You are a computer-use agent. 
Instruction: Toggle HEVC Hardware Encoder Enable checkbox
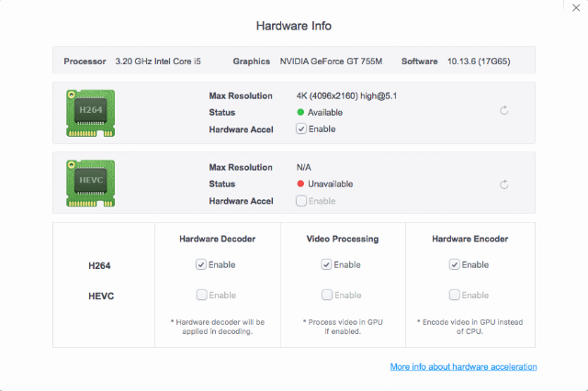pos(454,295)
